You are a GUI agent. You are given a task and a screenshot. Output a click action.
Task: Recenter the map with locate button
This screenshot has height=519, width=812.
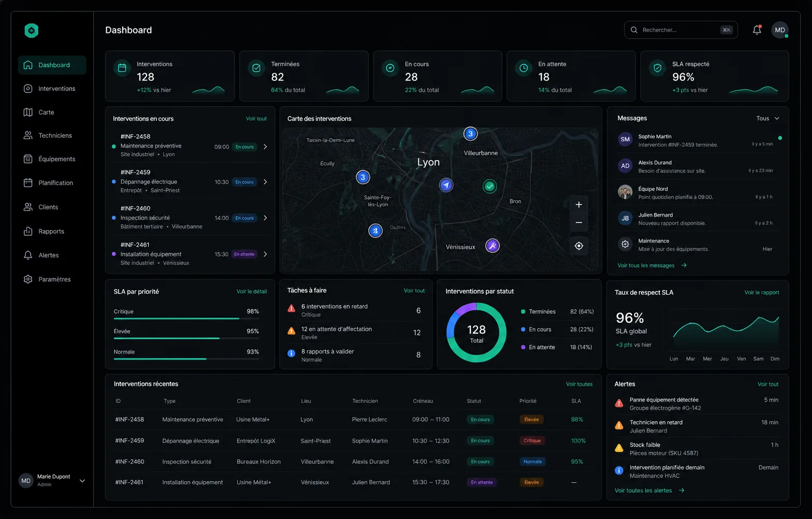(x=579, y=246)
